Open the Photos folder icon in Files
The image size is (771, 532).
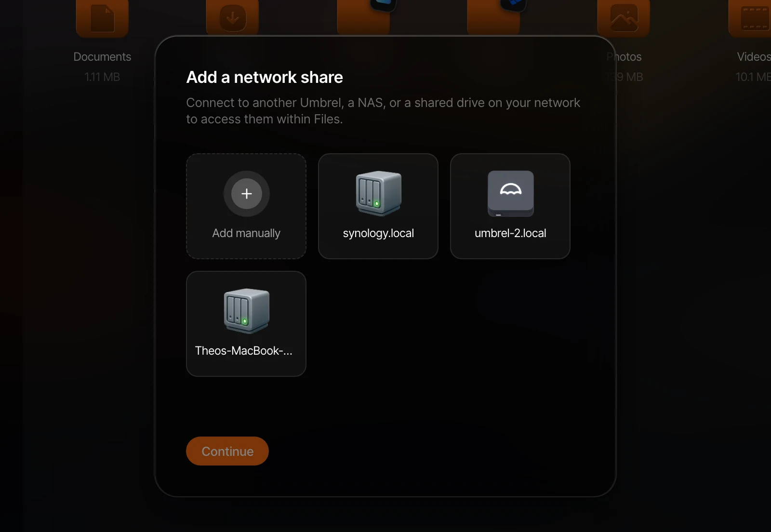(x=624, y=18)
